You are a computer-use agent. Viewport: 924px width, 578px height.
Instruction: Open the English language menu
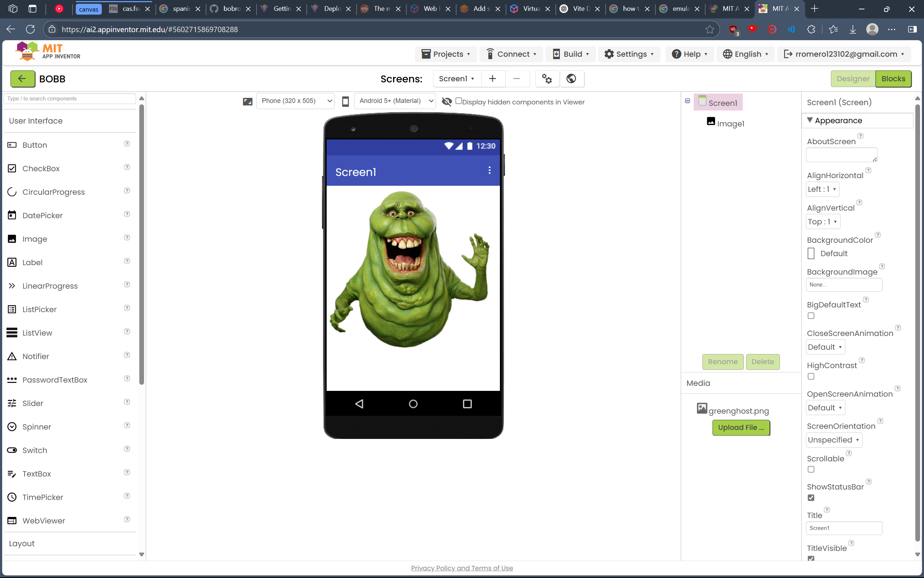tap(745, 54)
